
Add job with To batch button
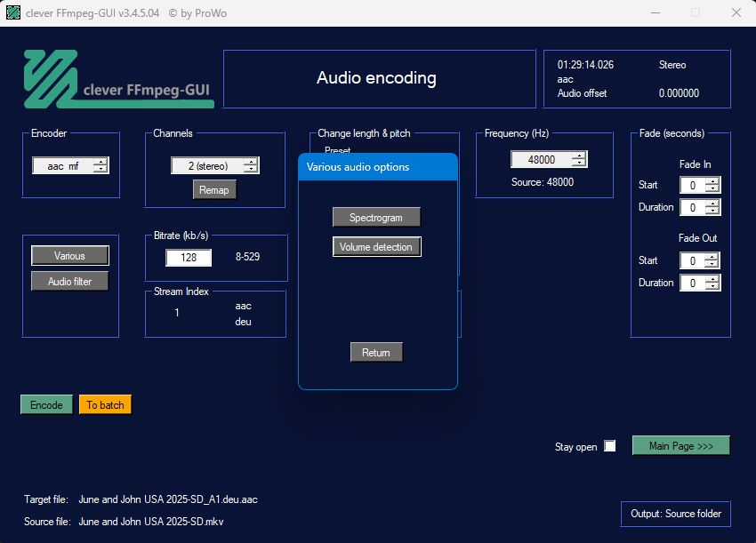coord(105,404)
